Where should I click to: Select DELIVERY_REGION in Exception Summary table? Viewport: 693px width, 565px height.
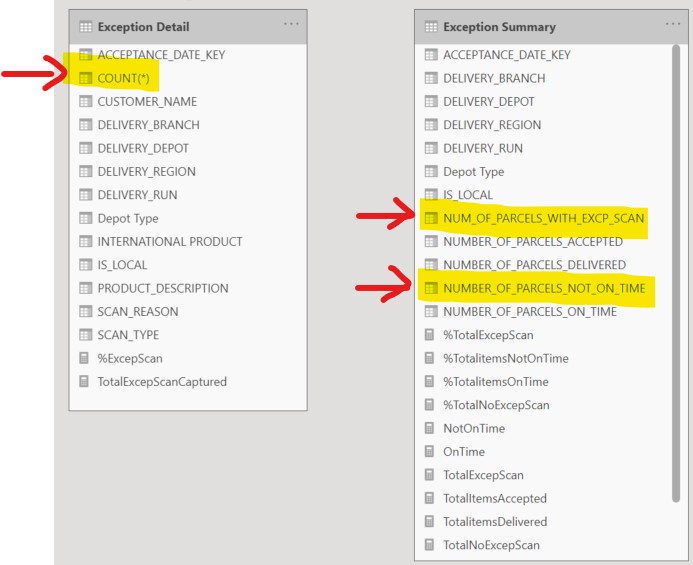pos(492,125)
